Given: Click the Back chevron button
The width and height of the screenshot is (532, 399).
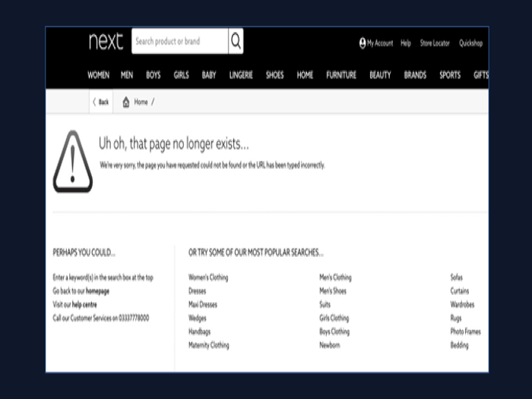Looking at the screenshot, I should 100,102.
